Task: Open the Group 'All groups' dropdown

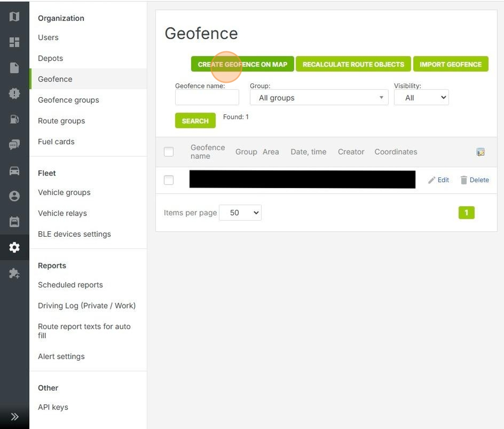Action: pos(319,98)
